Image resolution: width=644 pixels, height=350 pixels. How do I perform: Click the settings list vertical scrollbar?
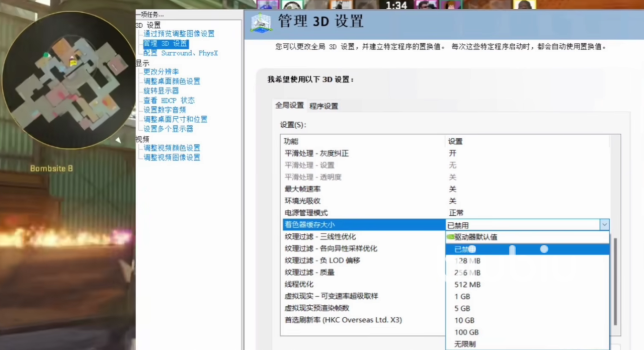615,282
